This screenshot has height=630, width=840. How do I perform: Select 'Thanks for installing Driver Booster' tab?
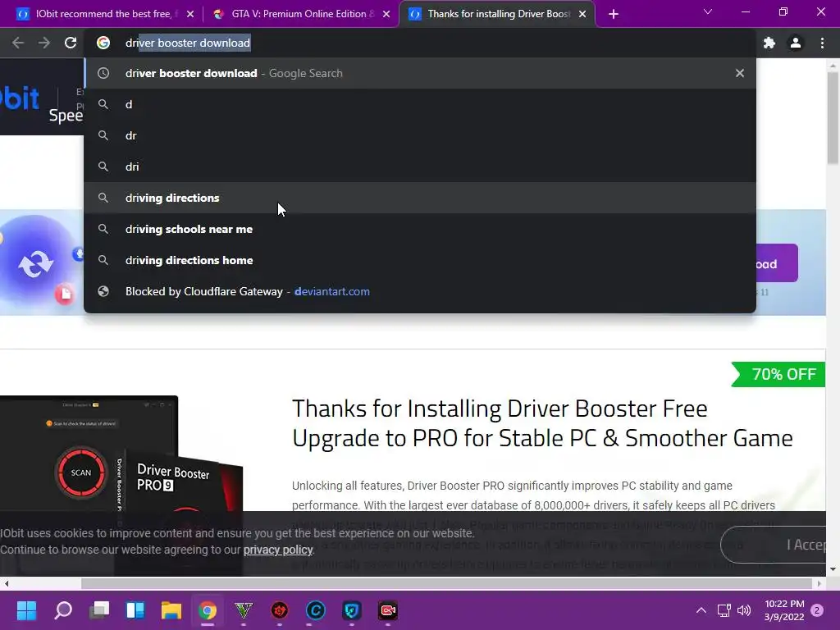click(497, 14)
